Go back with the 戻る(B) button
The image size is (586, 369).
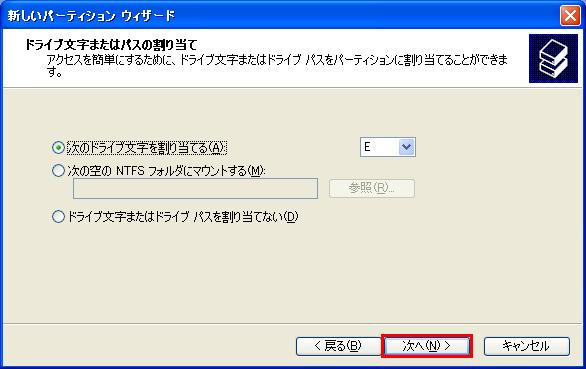pyautogui.click(x=338, y=346)
